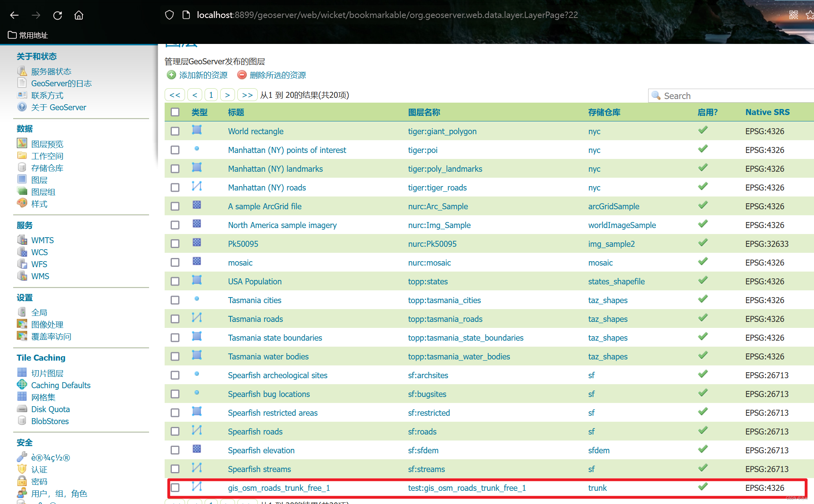This screenshot has height=504, width=814.
Task: Click the North America sample imagery raster icon
Action: pyautogui.click(x=197, y=224)
